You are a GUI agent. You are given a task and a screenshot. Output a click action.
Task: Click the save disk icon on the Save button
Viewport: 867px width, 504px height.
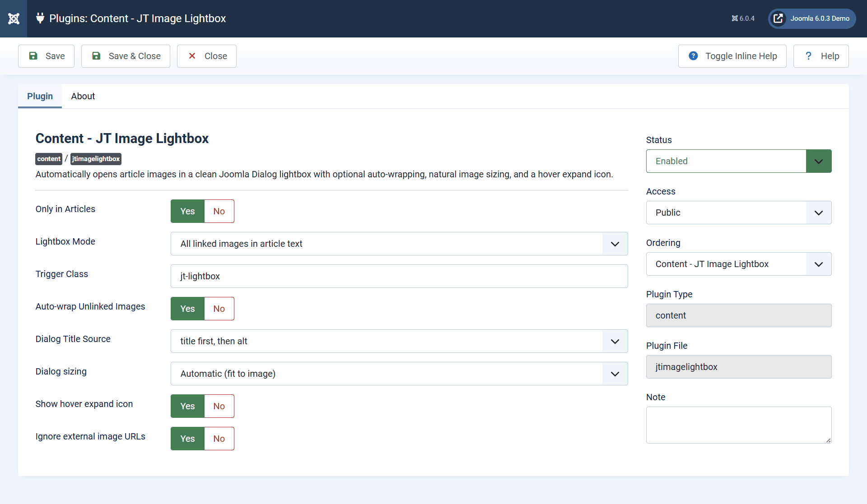point(33,56)
